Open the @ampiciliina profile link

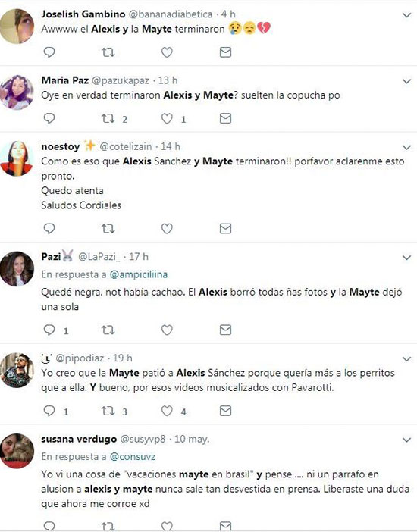139,274
